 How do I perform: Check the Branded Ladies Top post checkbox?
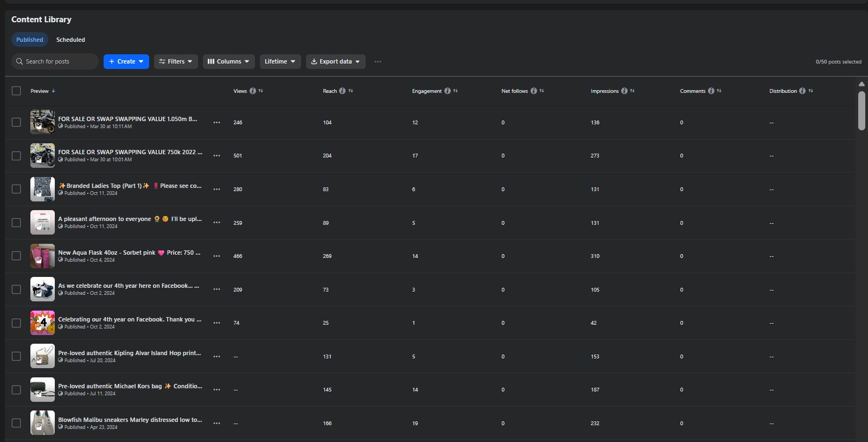pyautogui.click(x=16, y=190)
